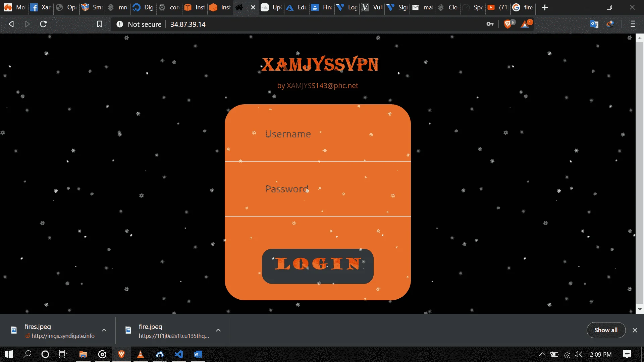This screenshot has height=362, width=644.
Task: Switch to the 'Vul' tab
Action: (372, 7)
